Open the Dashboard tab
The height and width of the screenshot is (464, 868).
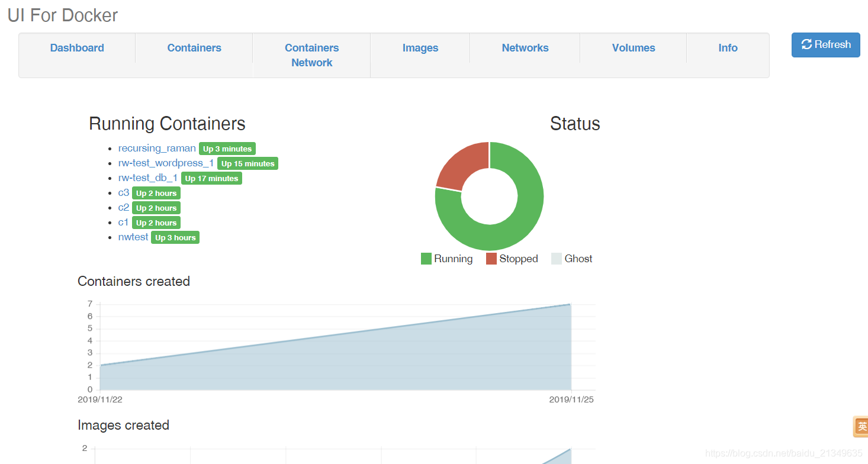click(77, 48)
